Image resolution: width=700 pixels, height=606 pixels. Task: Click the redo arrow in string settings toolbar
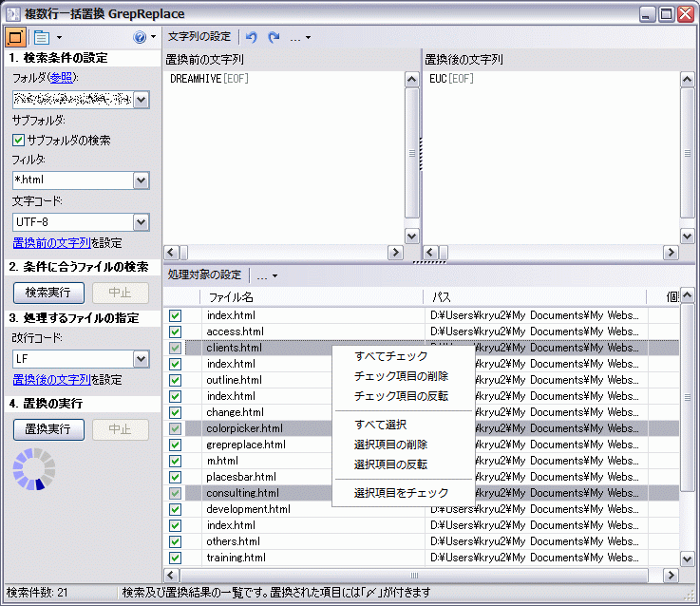[x=274, y=37]
